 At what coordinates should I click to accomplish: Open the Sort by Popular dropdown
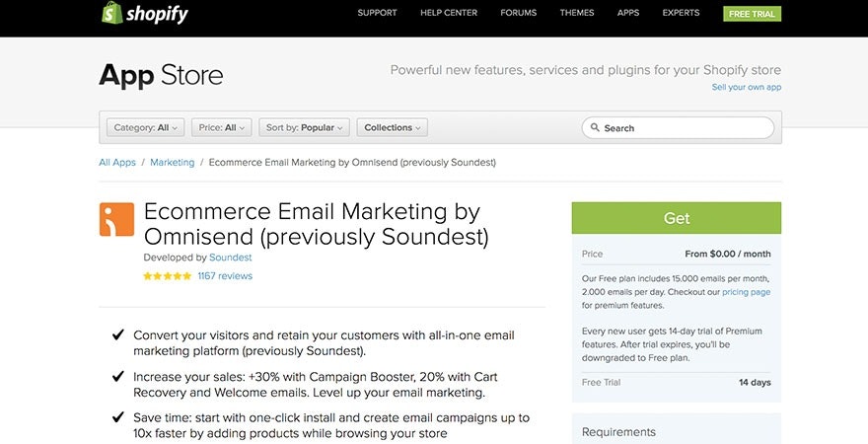pos(304,127)
